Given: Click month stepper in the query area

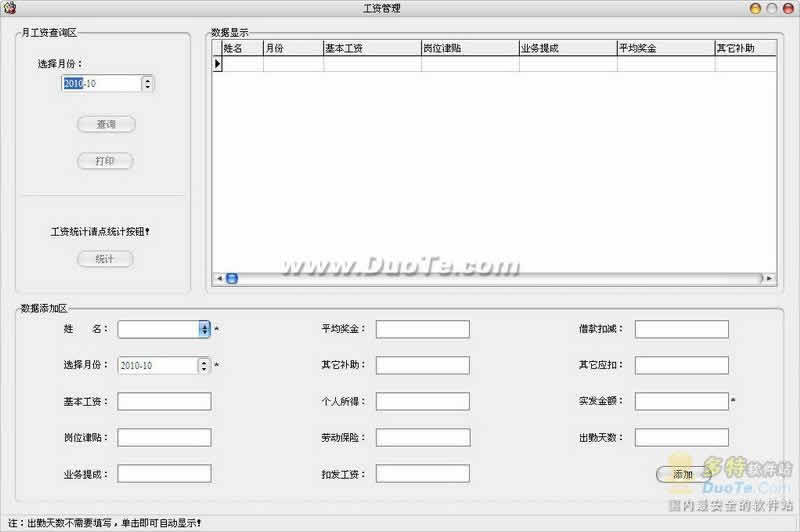Looking at the screenshot, I should (x=148, y=84).
